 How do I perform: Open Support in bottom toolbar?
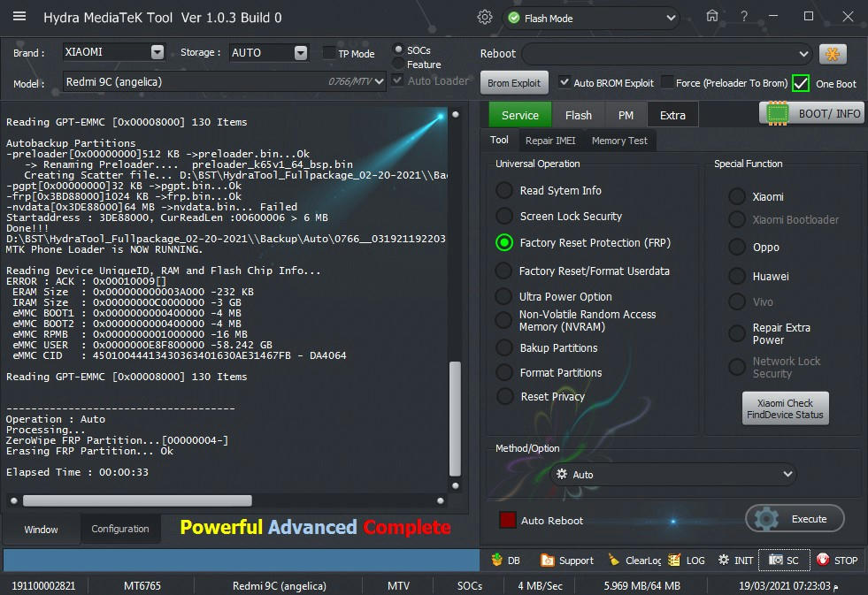pos(567,561)
